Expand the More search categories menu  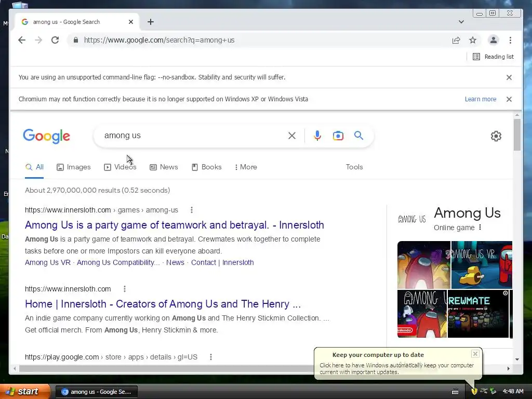pyautogui.click(x=246, y=167)
